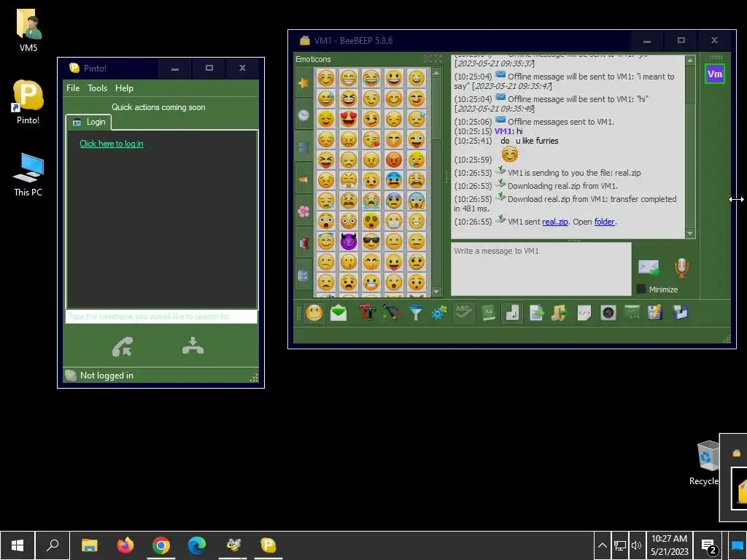Screen dimensions: 747x560
Task: Click 'Quick actions coming soon' text
Action: point(158,107)
